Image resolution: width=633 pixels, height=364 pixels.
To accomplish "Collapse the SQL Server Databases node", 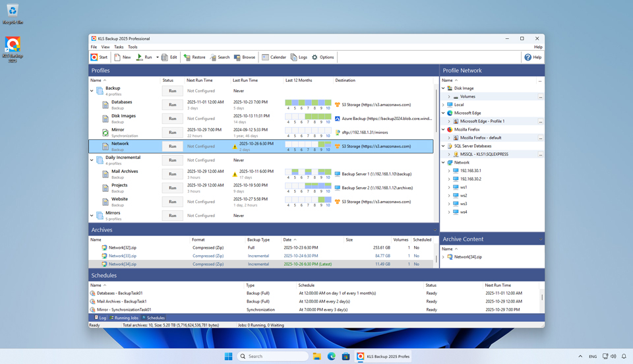I will tap(444, 146).
